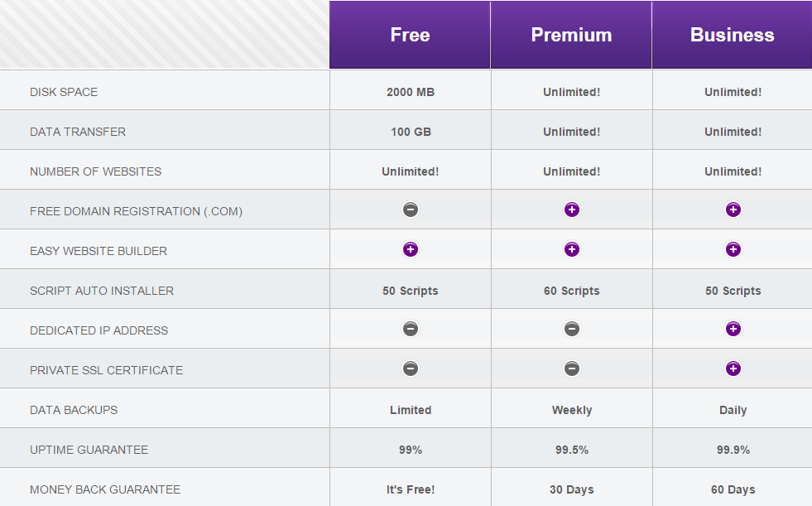The height and width of the screenshot is (506, 812).
Task: Click the Business plan dedicated IP plus icon
Action: point(733,329)
